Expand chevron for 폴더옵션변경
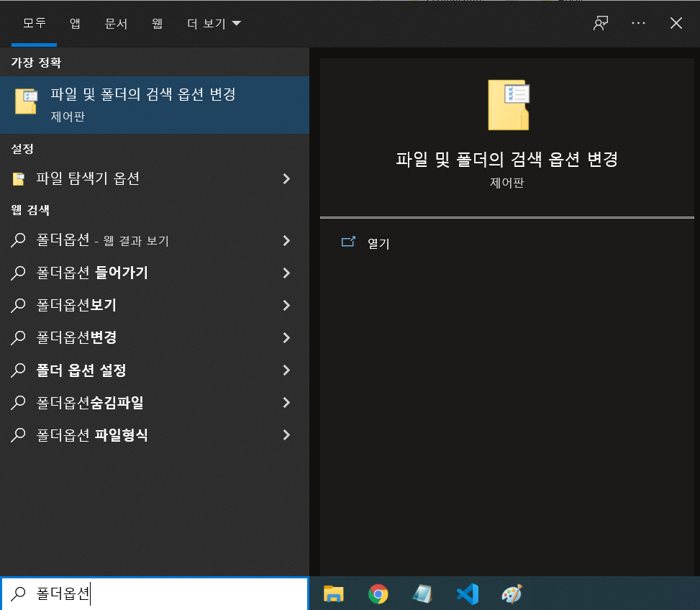The image size is (700, 610). (286, 338)
